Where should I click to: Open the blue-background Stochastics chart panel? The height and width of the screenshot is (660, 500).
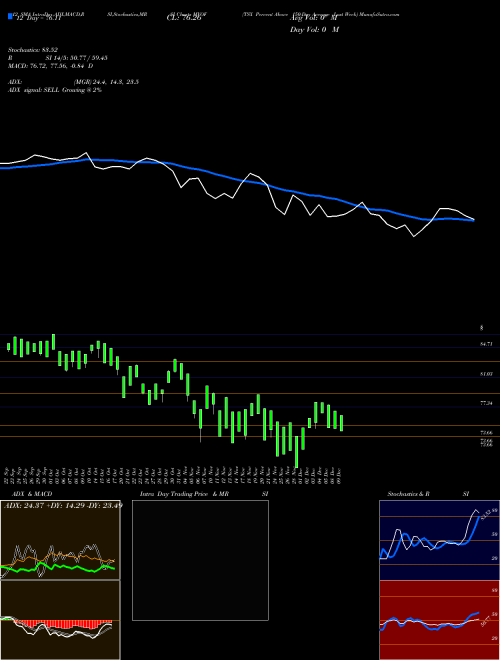[x=439, y=540]
